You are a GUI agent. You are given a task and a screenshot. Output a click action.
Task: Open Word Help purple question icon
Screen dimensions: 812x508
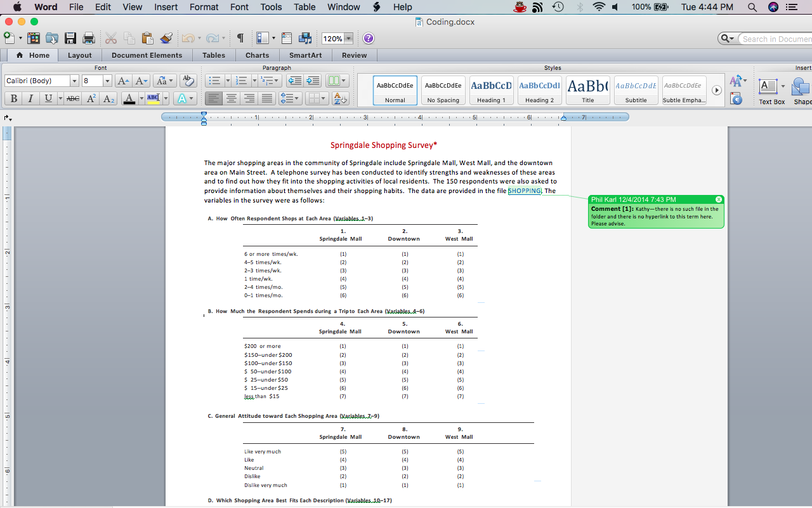point(369,39)
